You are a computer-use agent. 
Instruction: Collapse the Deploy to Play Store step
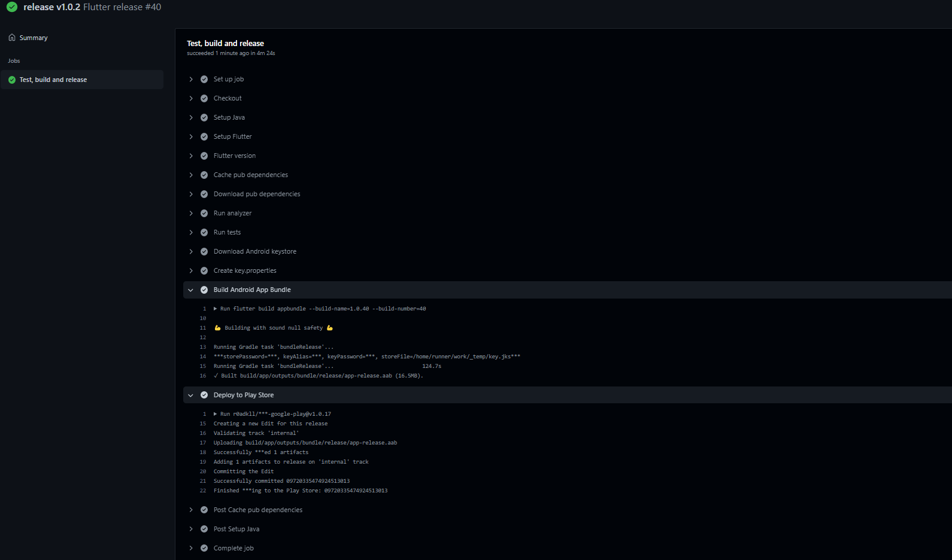[191, 395]
